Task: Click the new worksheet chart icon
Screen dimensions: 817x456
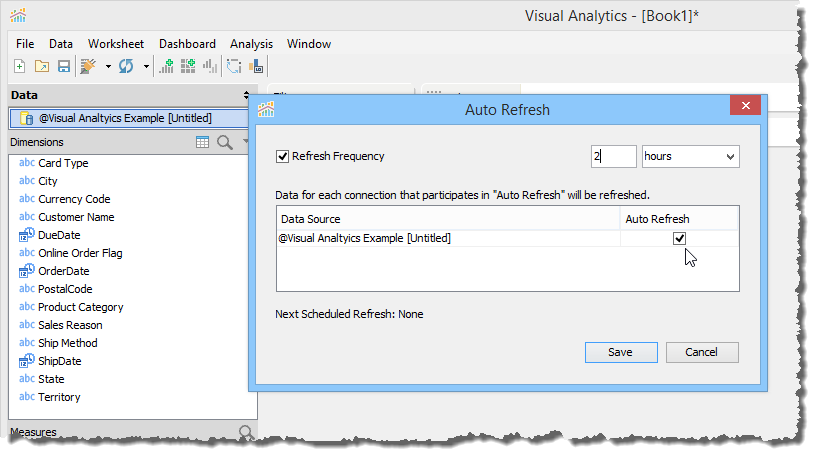Action: pyautogui.click(x=167, y=67)
